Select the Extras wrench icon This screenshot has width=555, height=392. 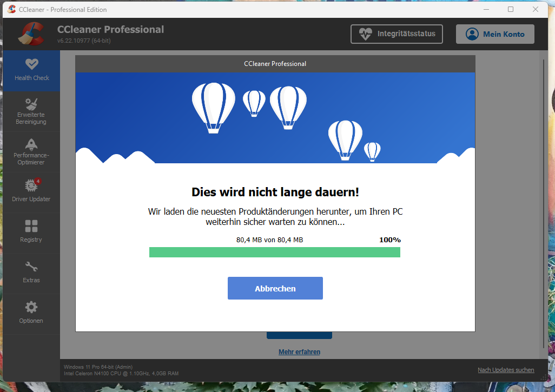pos(31,273)
